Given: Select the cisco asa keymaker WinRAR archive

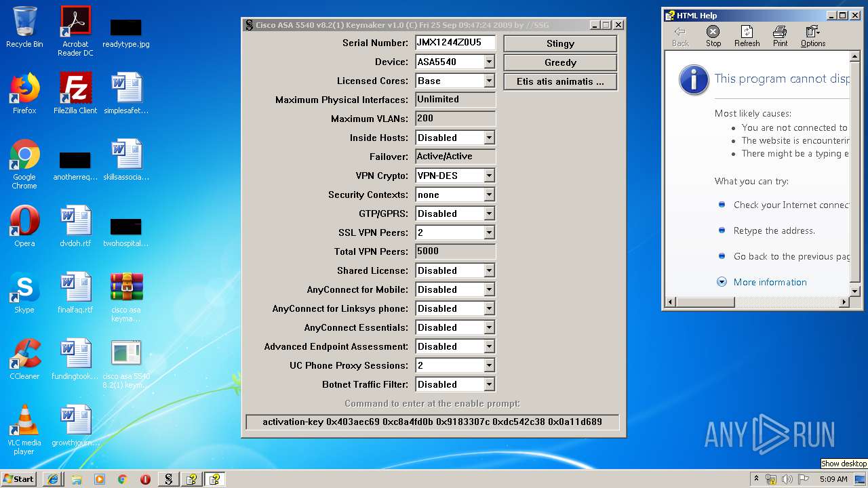Looking at the screenshot, I should [x=126, y=297].
